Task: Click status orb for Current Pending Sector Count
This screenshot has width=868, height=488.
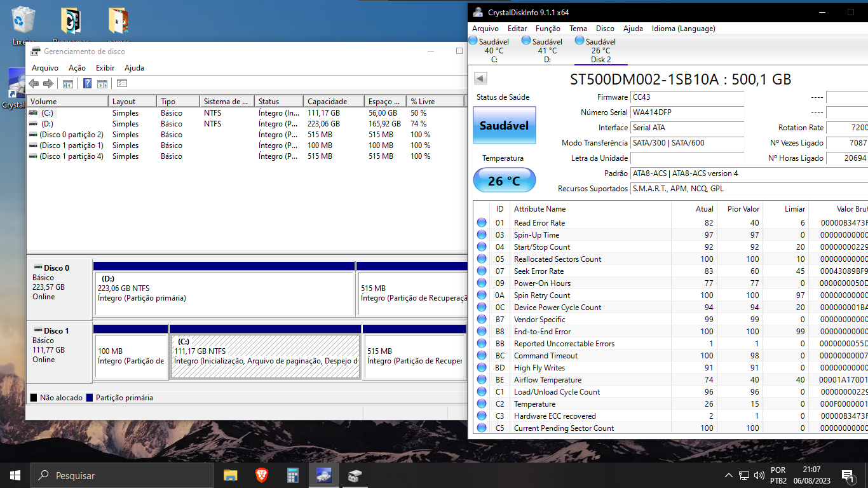Action: click(x=482, y=428)
